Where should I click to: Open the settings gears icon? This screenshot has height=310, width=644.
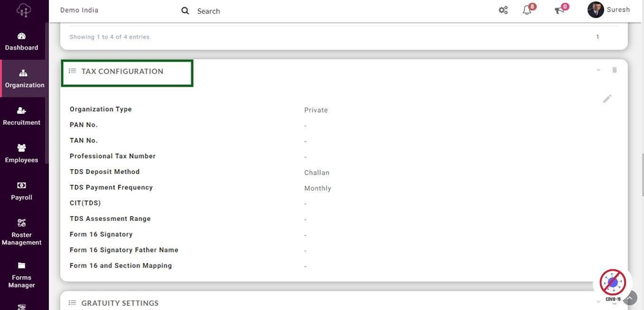click(503, 10)
